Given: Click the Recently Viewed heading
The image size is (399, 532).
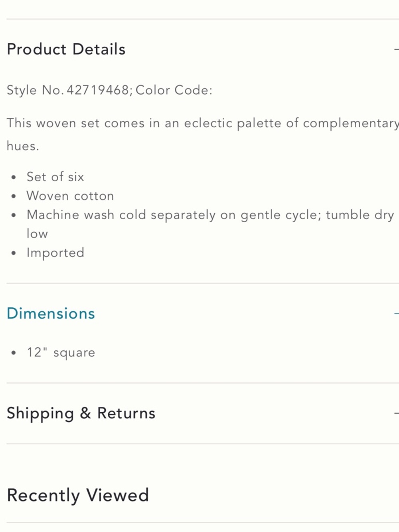Looking at the screenshot, I should [78, 495].
